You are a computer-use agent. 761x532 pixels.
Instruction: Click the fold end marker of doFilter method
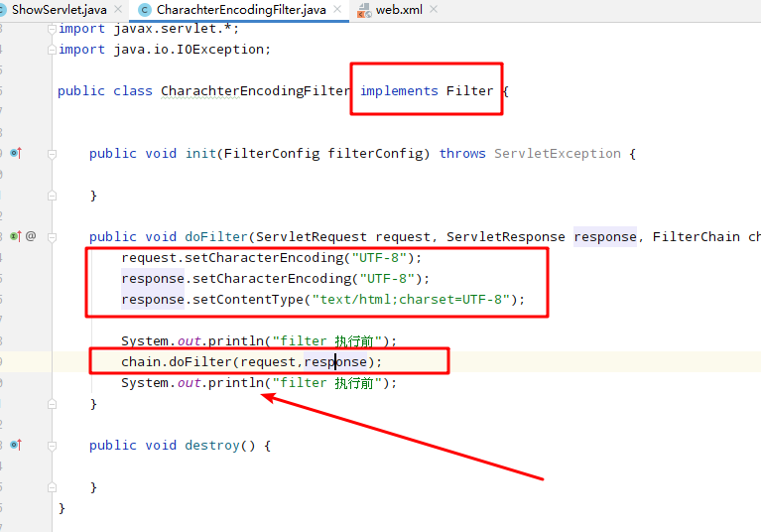52,404
